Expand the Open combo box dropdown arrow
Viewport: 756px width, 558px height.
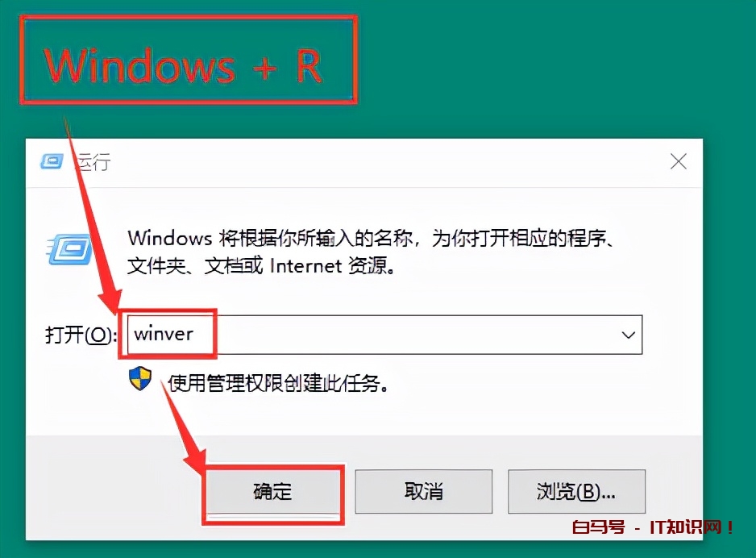pyautogui.click(x=628, y=335)
